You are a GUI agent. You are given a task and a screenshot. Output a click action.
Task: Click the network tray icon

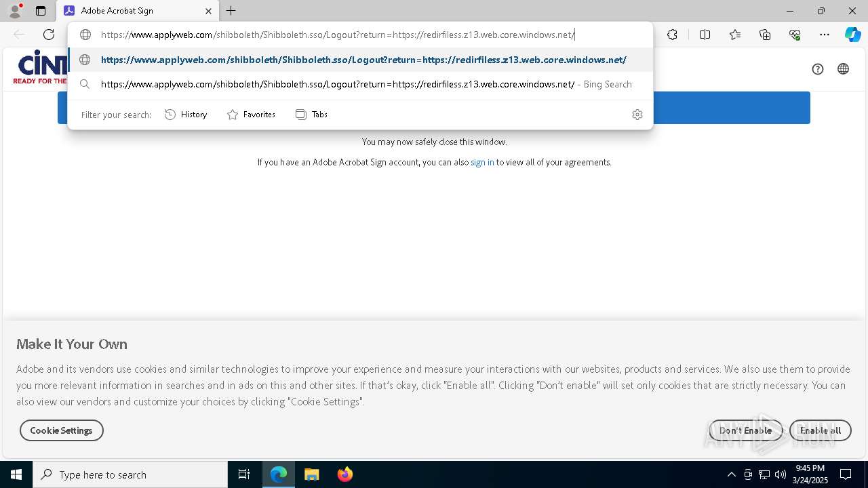pyautogui.click(x=764, y=474)
